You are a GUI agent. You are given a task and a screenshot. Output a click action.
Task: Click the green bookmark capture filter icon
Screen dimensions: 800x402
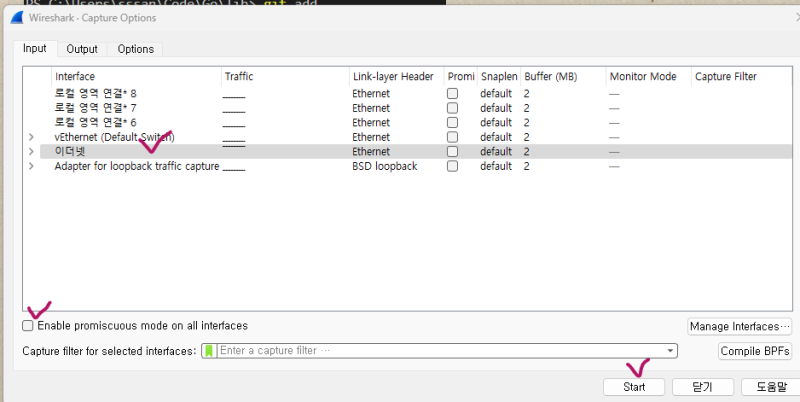click(x=209, y=351)
